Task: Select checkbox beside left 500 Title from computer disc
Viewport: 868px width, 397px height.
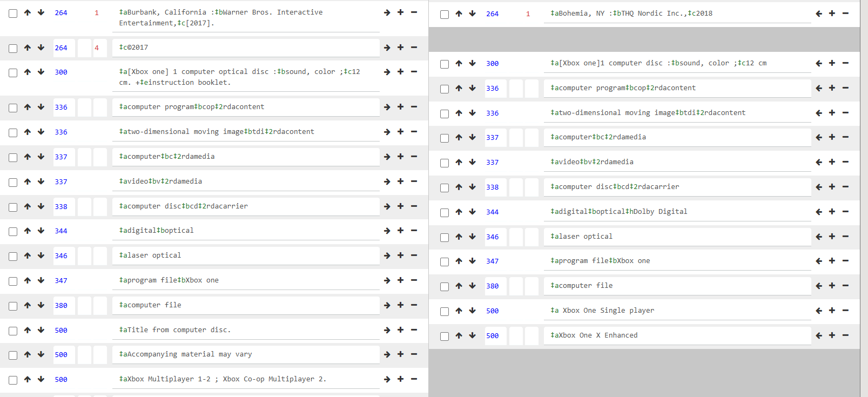Action: point(13,331)
